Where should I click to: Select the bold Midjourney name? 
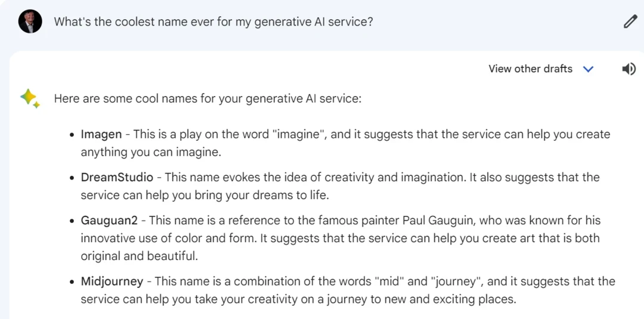click(x=112, y=281)
